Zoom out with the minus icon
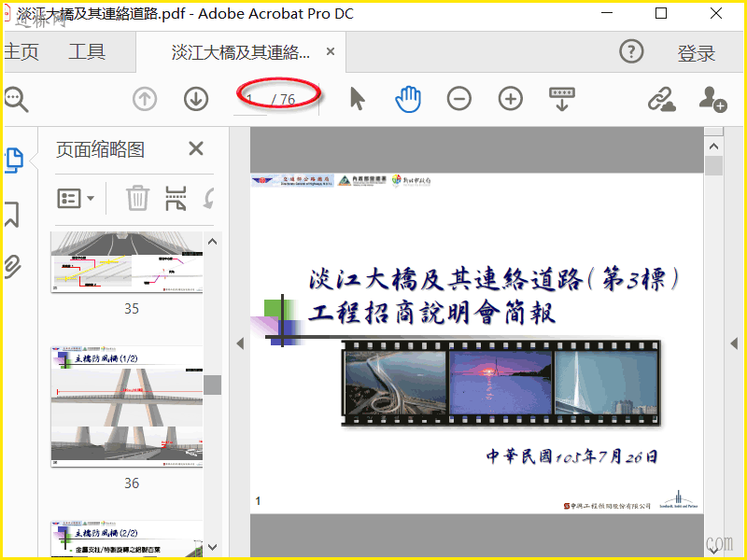 (x=459, y=99)
